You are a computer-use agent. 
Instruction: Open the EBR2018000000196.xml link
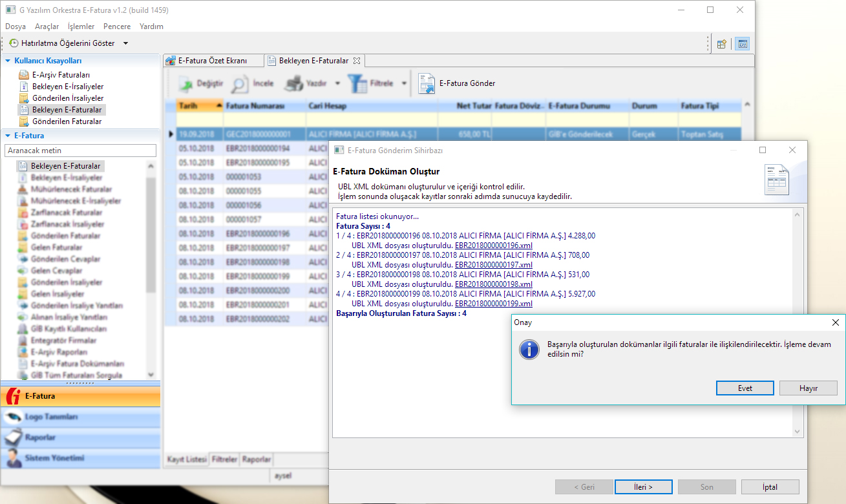[x=493, y=246]
